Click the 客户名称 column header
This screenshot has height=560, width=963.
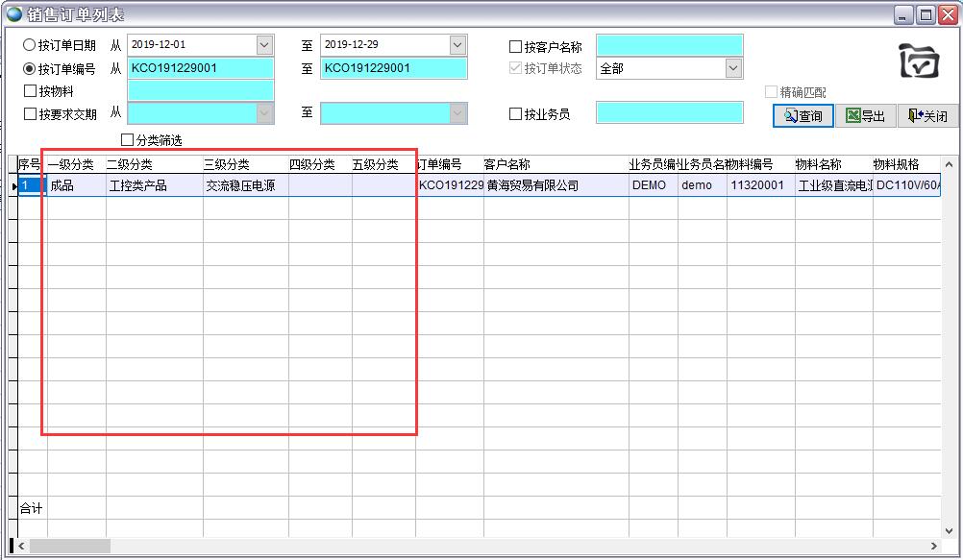pos(506,164)
